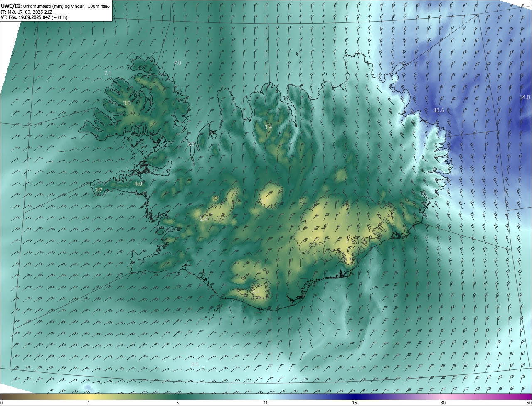Screen dimensions: 532x406
Task: Click the 4.0 value on Snæfellsnes peninsula
Action: point(138,183)
